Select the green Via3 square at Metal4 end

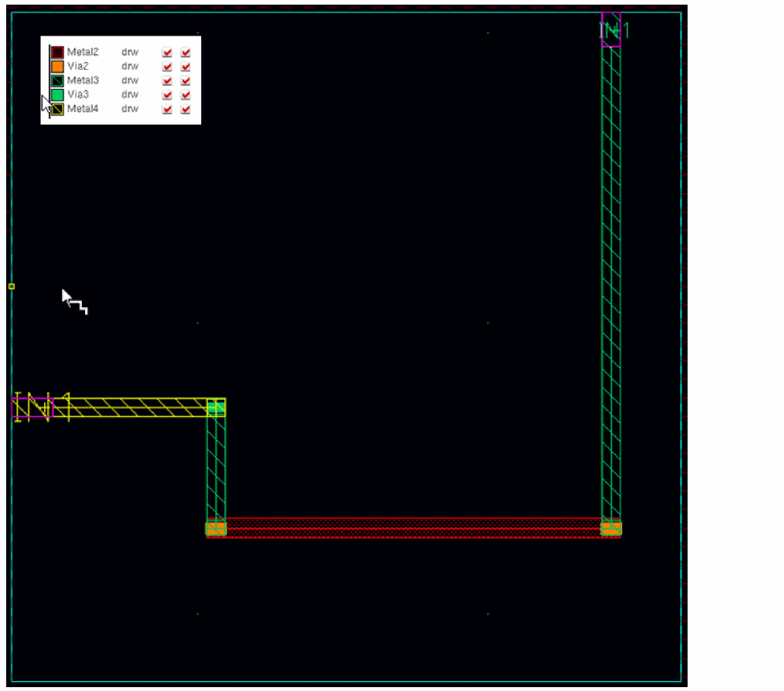216,407
